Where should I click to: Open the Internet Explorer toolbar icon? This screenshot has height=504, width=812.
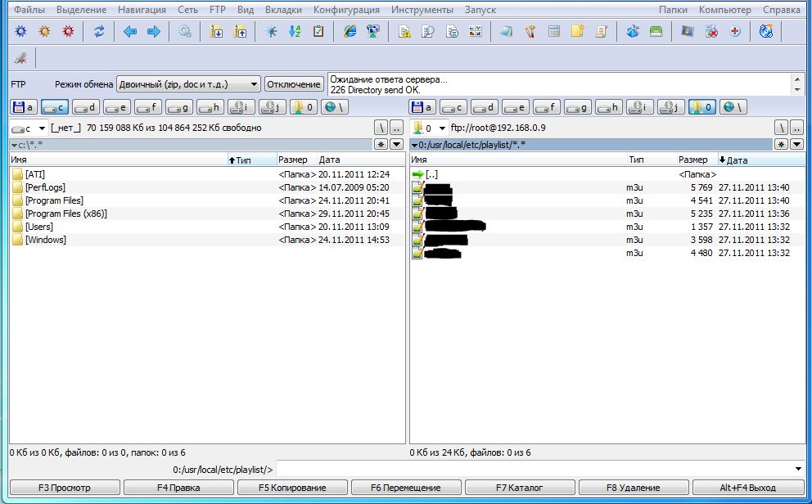(x=350, y=32)
